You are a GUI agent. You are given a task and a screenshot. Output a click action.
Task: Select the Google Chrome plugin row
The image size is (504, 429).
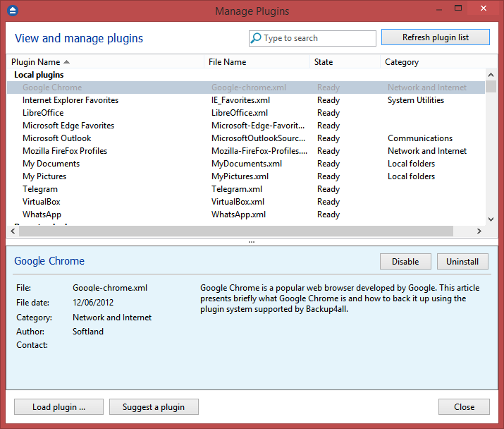click(x=246, y=87)
